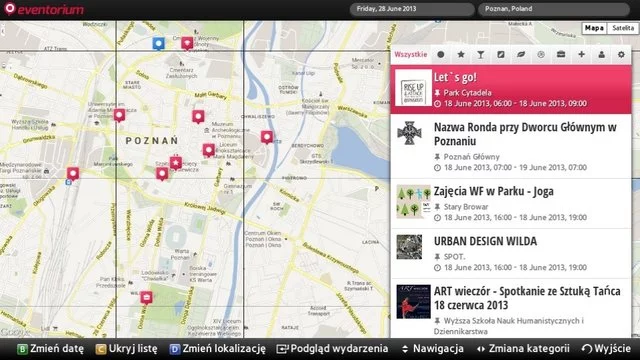Click the star map marker near center
The image size is (640, 360).
[176, 163]
